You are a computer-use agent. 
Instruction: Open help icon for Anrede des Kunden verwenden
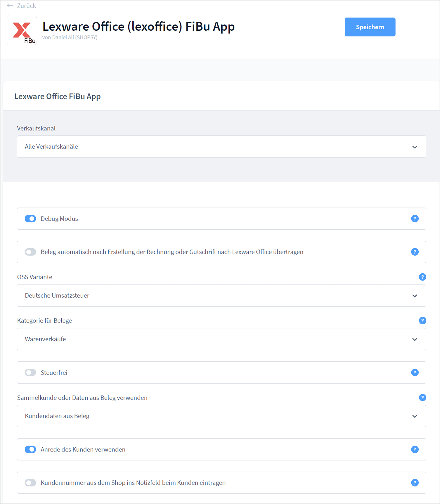click(x=415, y=449)
